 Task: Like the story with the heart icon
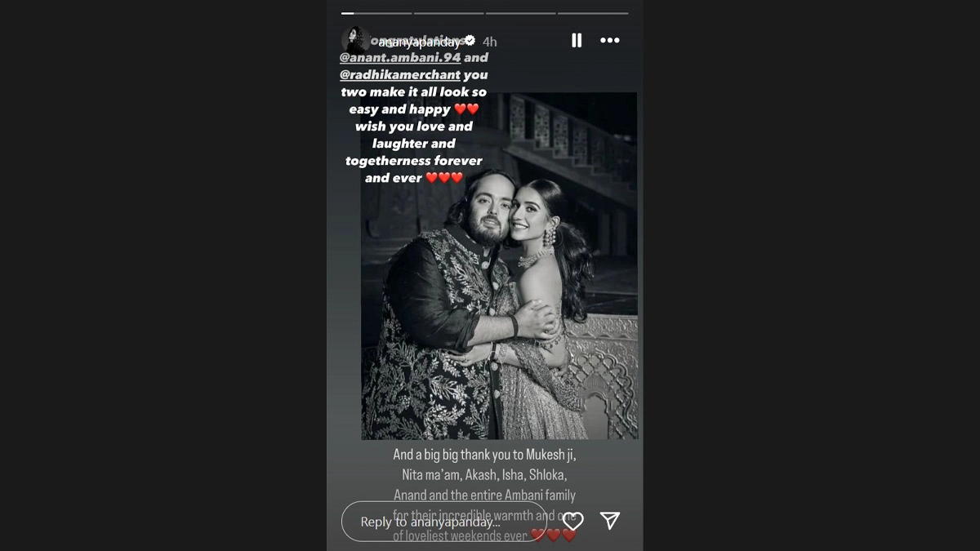573,521
